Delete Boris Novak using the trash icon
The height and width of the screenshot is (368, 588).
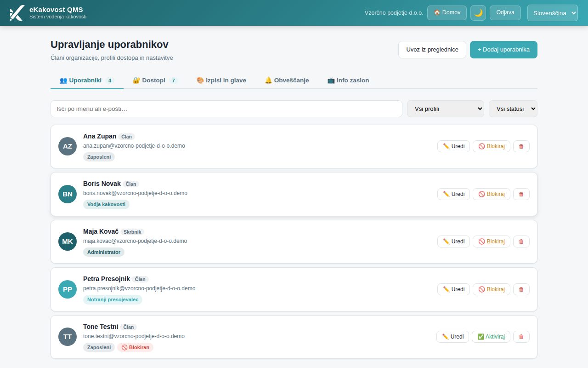521,194
